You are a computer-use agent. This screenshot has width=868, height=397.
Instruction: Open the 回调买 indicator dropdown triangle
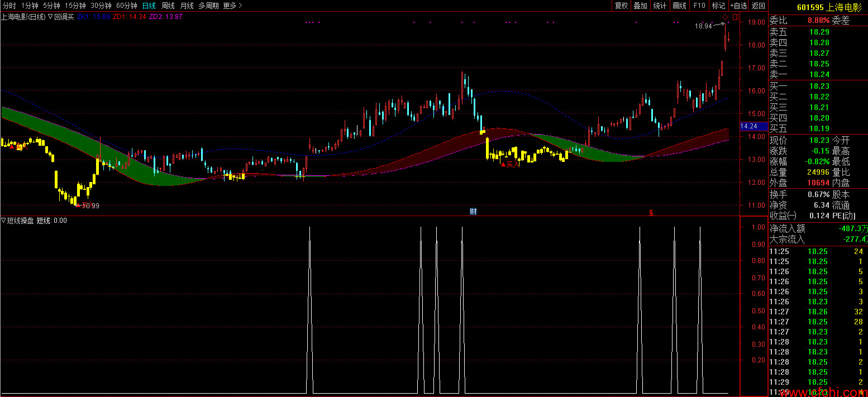tap(50, 17)
